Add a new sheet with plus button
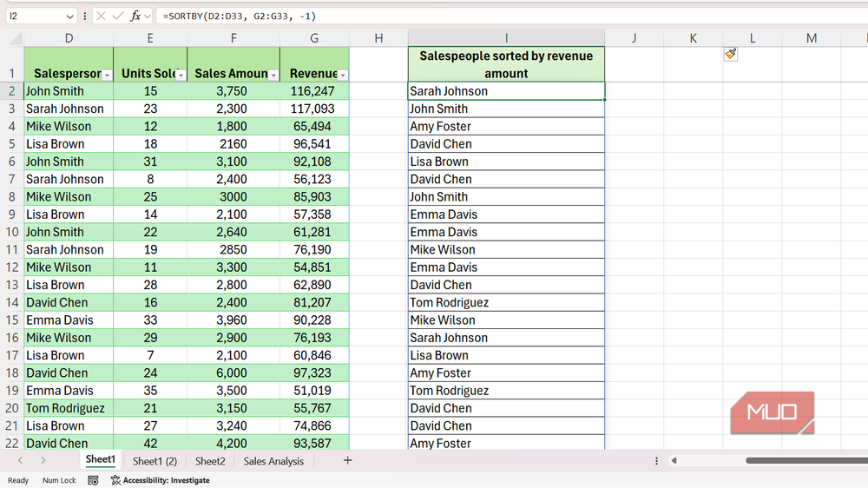 [x=348, y=460]
